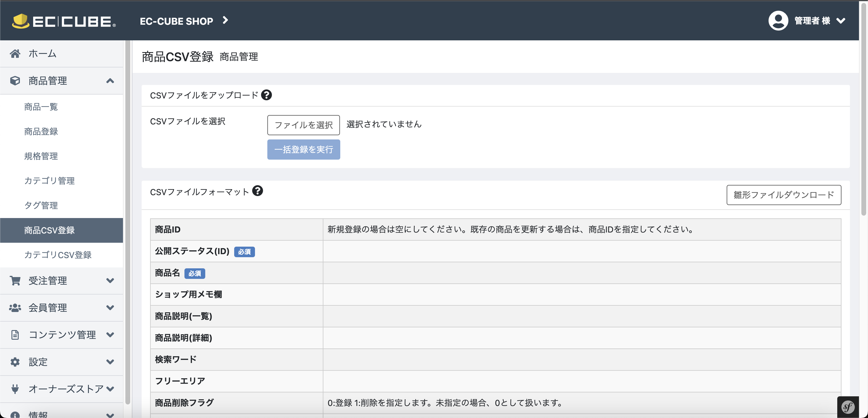The height and width of the screenshot is (418, 868).
Task: Click the 設定 gear icon
Action: point(15,362)
